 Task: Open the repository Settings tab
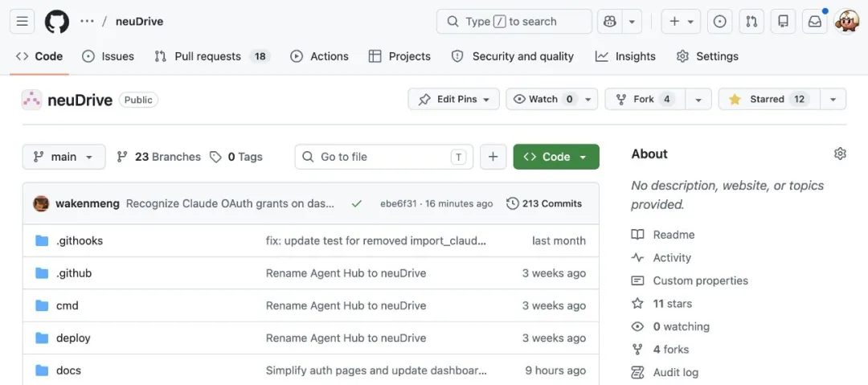click(x=707, y=56)
